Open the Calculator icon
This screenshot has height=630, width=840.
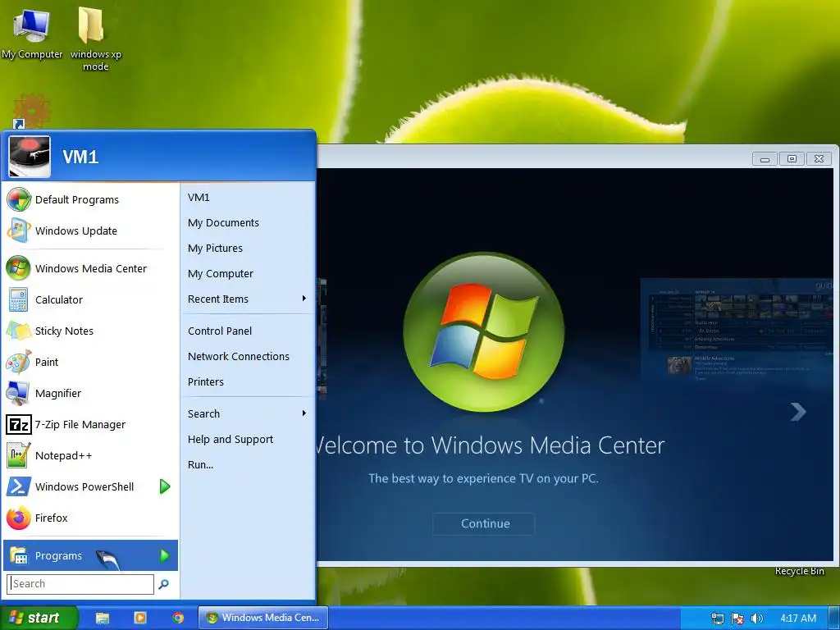(x=19, y=299)
